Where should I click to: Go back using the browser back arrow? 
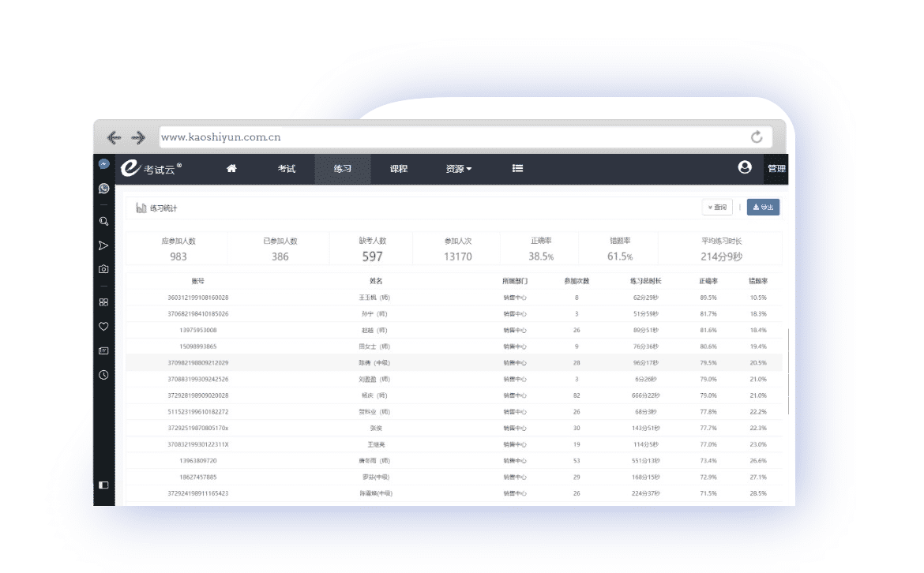(114, 138)
